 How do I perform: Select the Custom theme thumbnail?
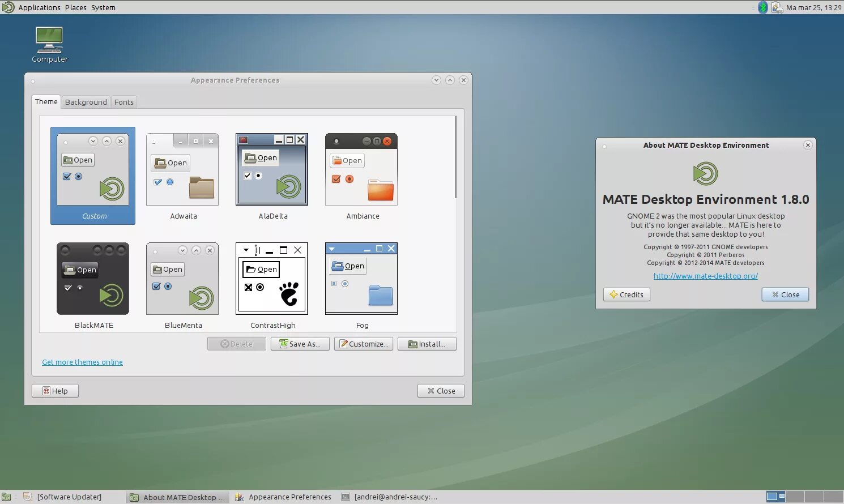pyautogui.click(x=93, y=176)
